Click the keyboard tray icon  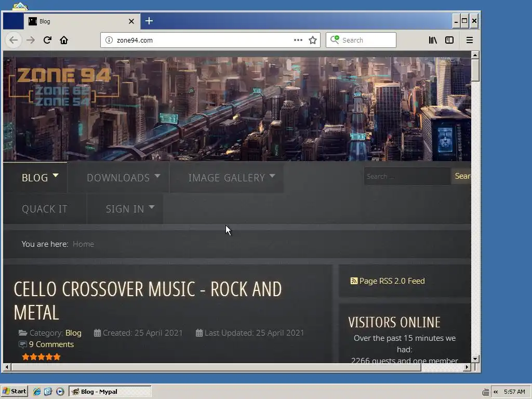(x=486, y=392)
